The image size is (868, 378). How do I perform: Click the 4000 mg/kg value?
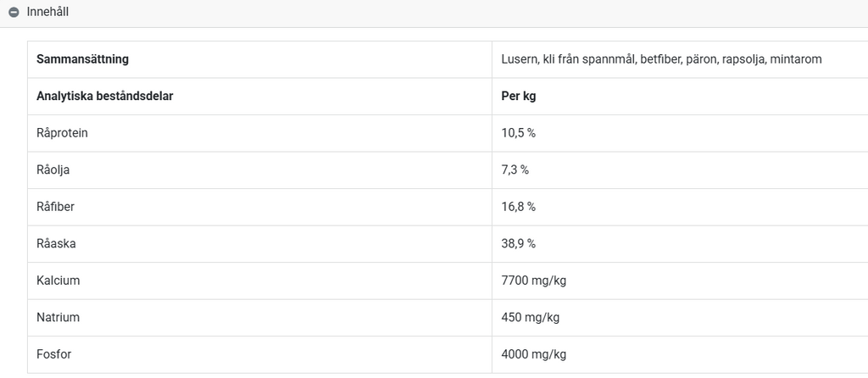pos(534,354)
